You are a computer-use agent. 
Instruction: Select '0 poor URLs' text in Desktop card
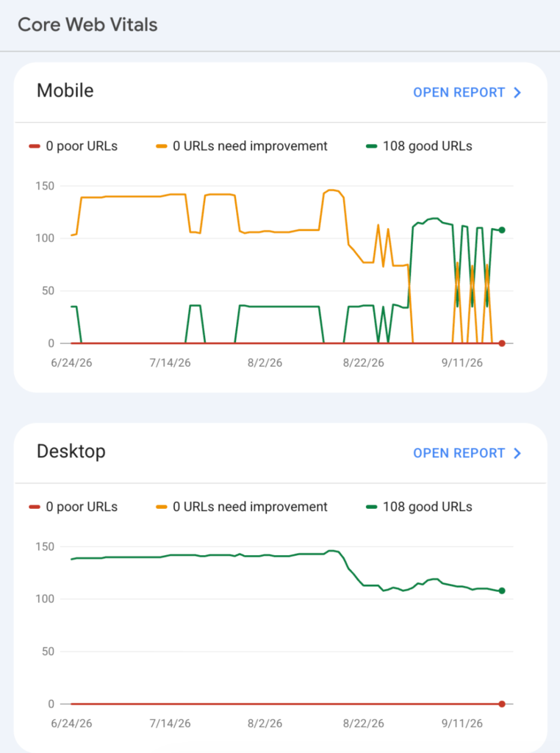(x=82, y=507)
